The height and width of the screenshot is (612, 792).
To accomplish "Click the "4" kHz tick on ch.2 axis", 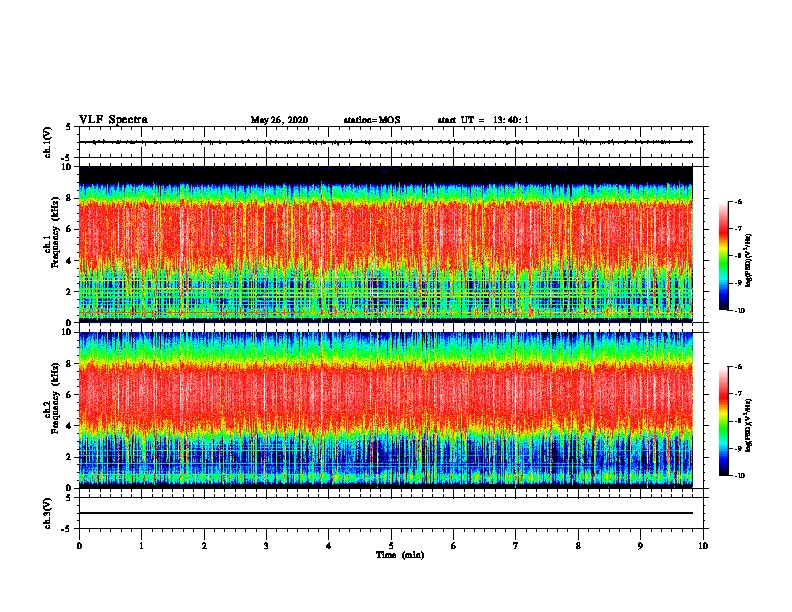I will pos(70,426).
